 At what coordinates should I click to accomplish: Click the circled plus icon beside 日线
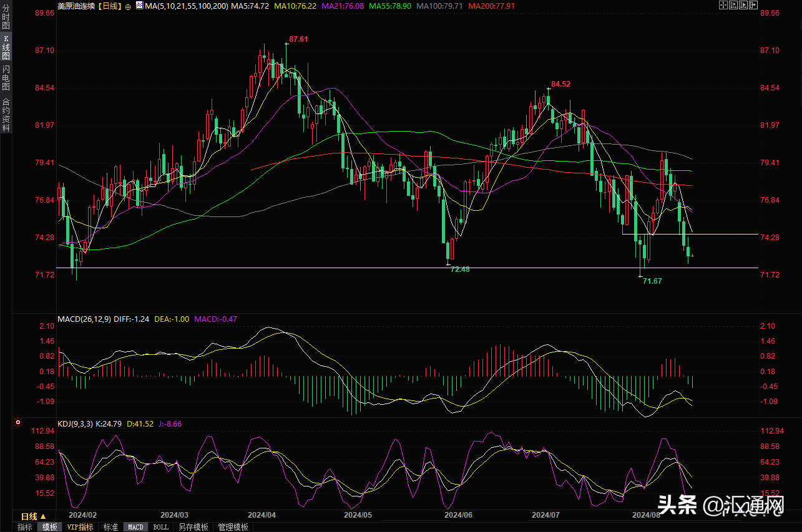click(127, 6)
